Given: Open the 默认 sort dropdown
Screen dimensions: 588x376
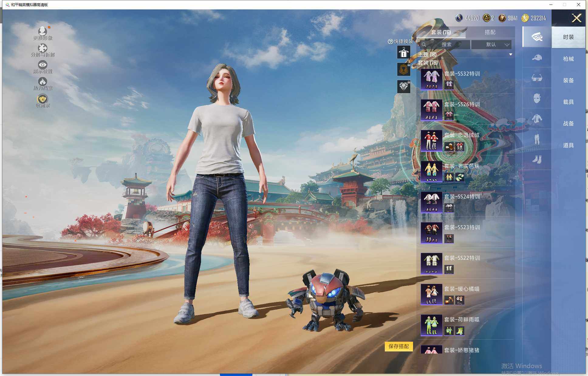Looking at the screenshot, I should pos(491,45).
